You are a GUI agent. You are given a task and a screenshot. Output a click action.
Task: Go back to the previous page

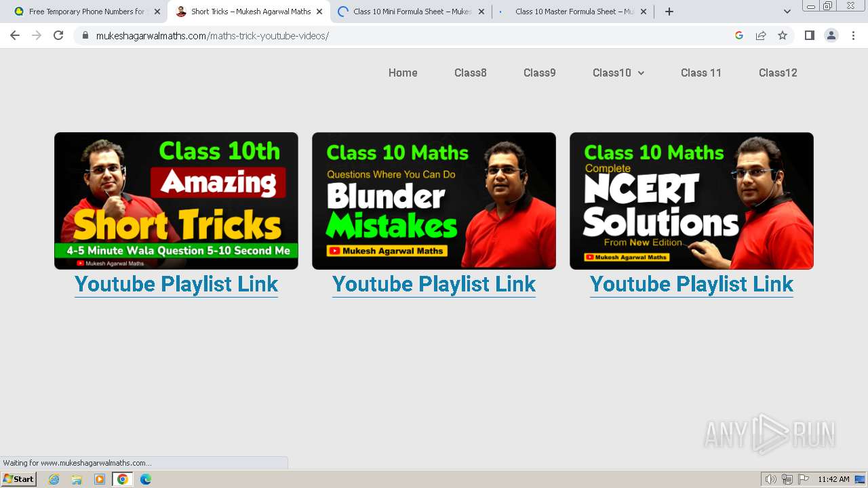tap(15, 35)
